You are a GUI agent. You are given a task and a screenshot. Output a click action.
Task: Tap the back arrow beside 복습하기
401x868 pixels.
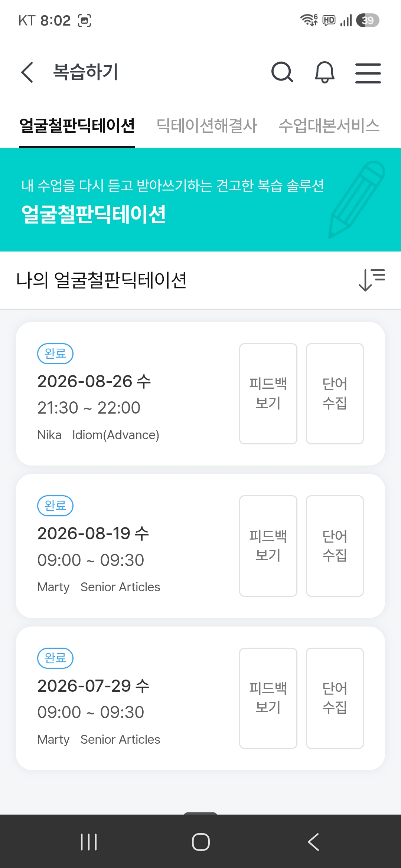27,72
